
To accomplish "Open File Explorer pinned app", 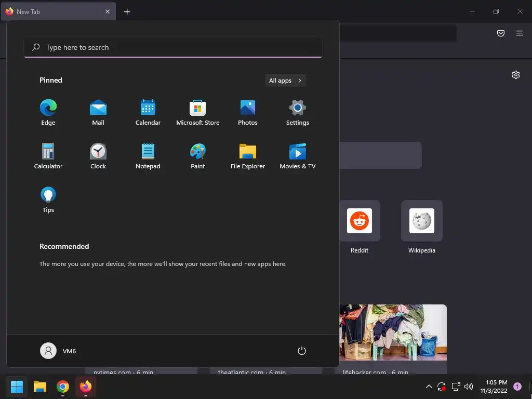I will [x=248, y=156].
